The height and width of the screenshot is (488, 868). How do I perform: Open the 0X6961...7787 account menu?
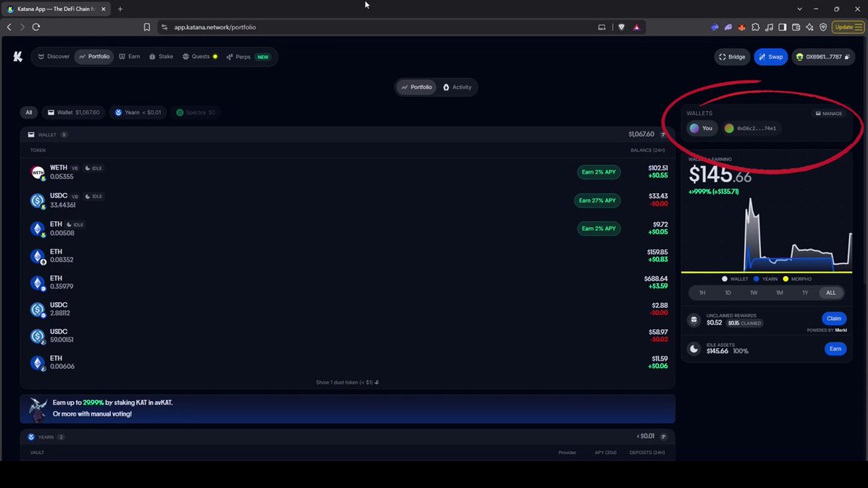(x=823, y=57)
